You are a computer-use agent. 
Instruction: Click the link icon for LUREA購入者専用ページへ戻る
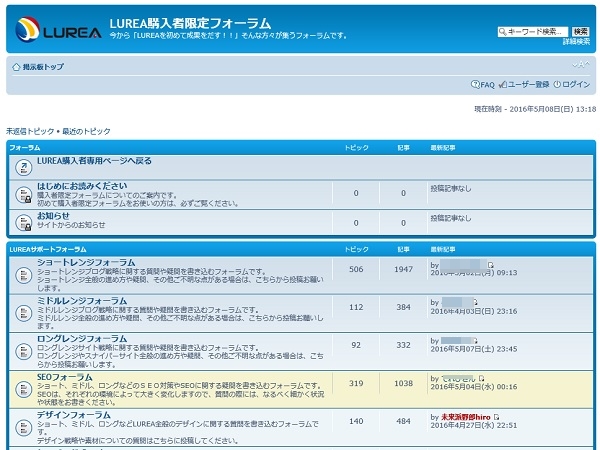23,167
